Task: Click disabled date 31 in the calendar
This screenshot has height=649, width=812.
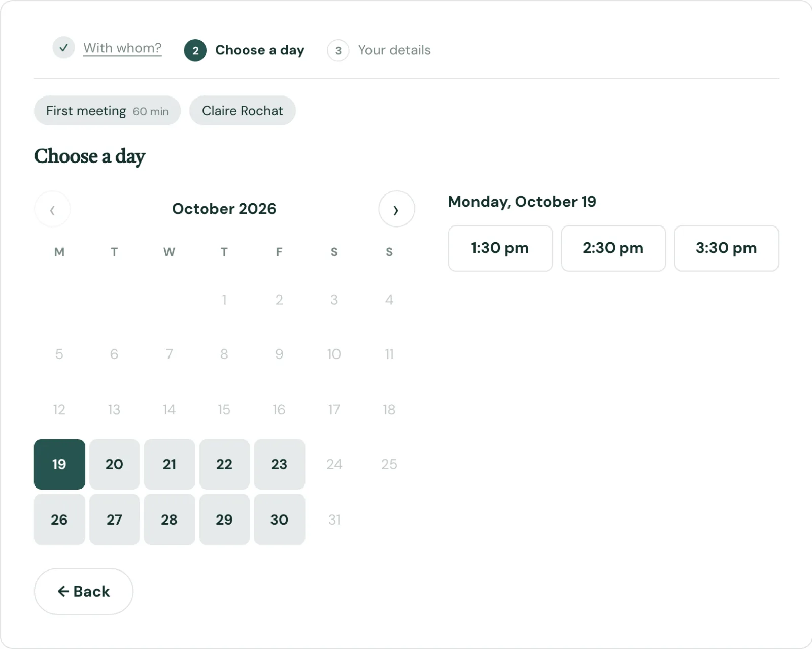Action: coord(334,520)
